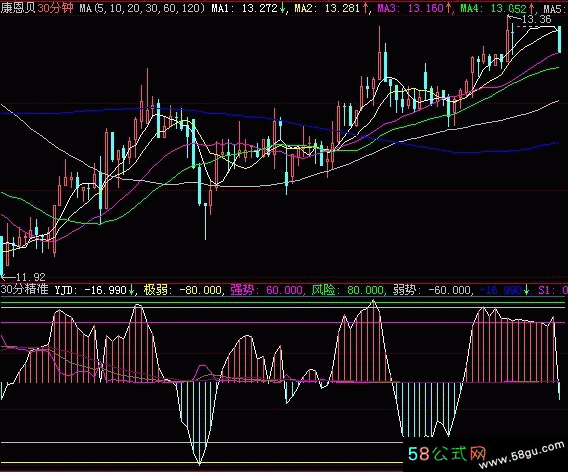Select the MA4 green moving average label
568x472 pixels.
[493, 8]
